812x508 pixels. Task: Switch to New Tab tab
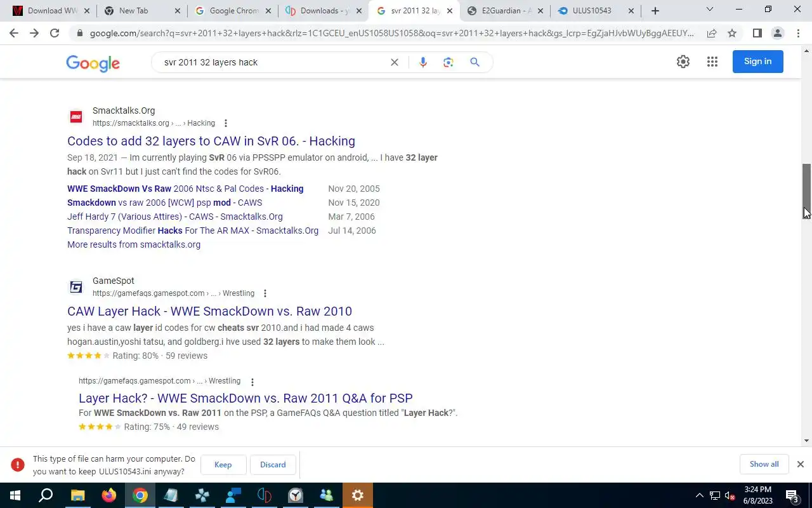(142, 11)
